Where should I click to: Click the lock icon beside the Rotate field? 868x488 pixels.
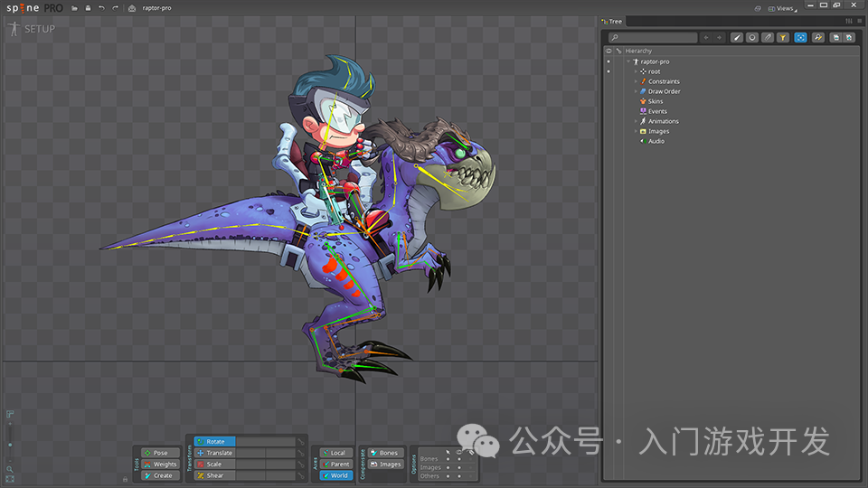[301, 442]
